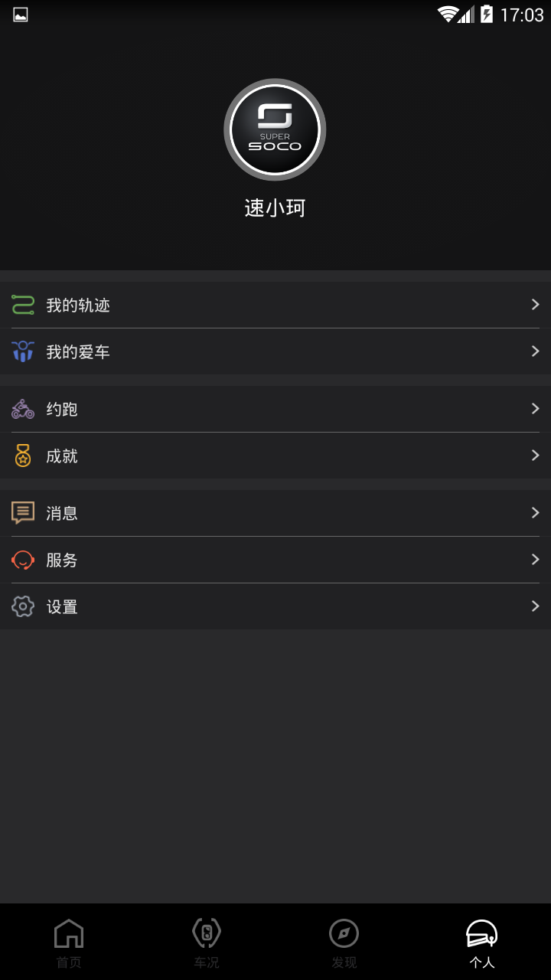Click the chevron next to 约跑
Viewport: 551px width, 980px height.
(x=535, y=409)
